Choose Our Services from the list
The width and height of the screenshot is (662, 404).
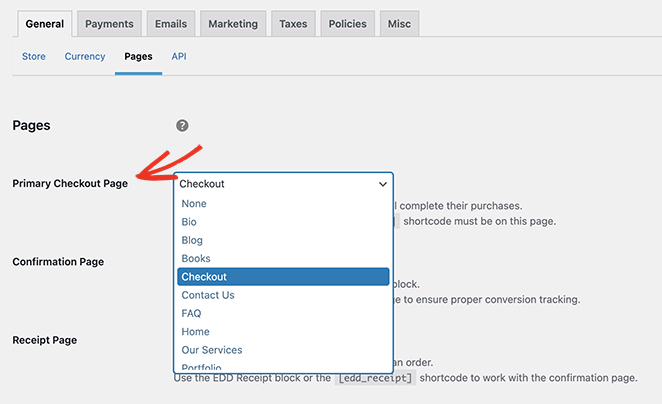[x=212, y=350]
